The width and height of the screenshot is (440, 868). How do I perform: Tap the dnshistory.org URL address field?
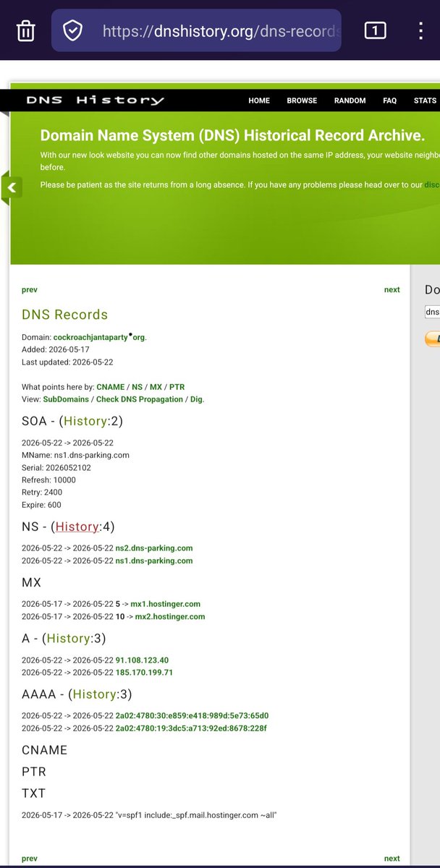click(196, 30)
